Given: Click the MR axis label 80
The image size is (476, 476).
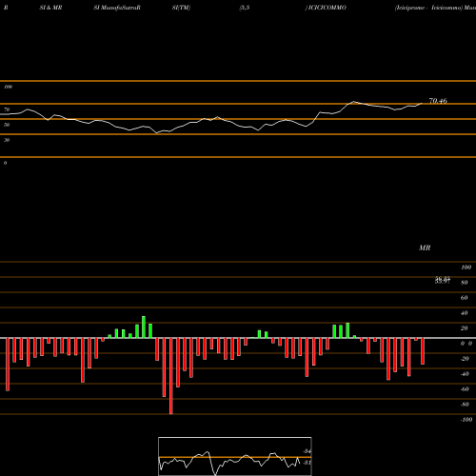Looking at the screenshot, I should pyautogui.click(x=465, y=283).
